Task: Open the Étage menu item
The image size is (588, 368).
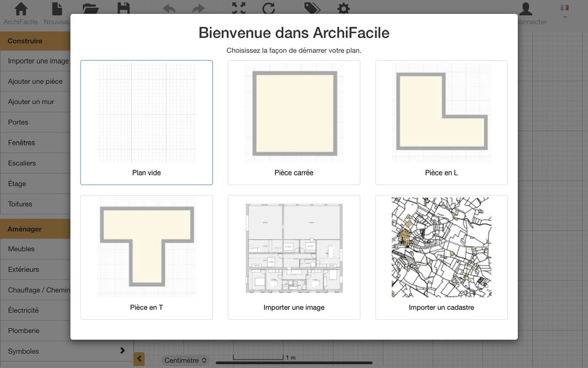Action: 35,184
